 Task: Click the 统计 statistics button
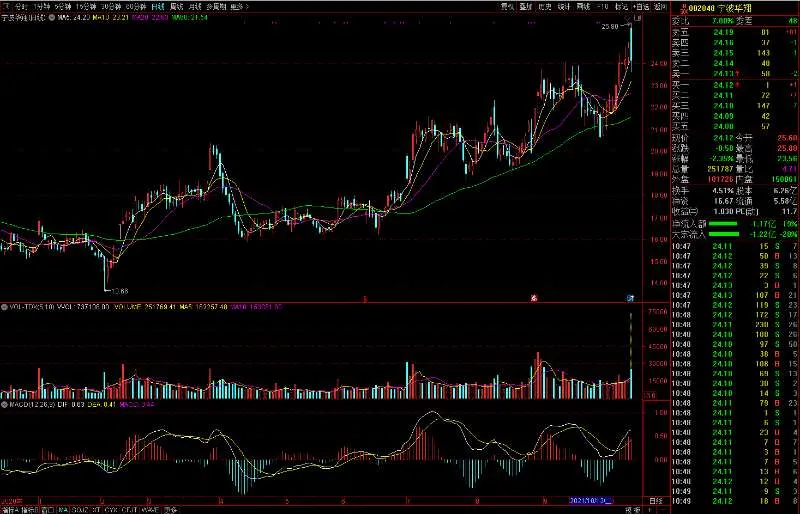pos(564,7)
